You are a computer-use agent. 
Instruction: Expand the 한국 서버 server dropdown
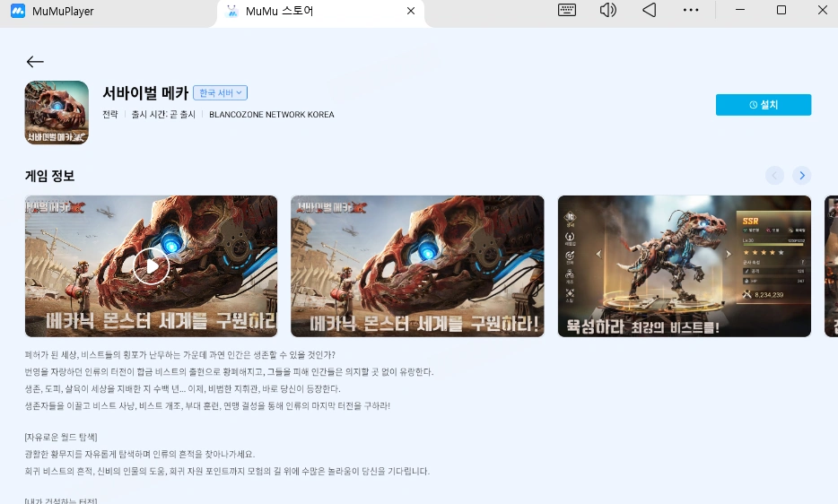(220, 93)
